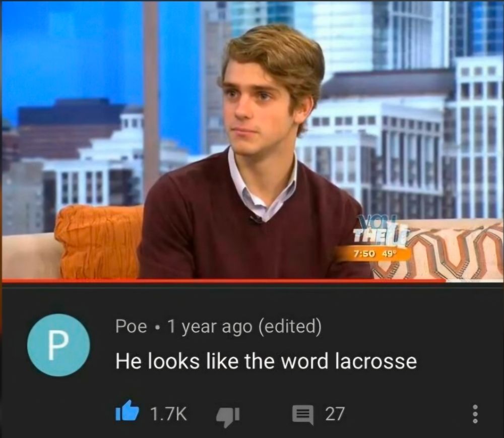
Task: Click the Poe username
Action: coord(131,327)
